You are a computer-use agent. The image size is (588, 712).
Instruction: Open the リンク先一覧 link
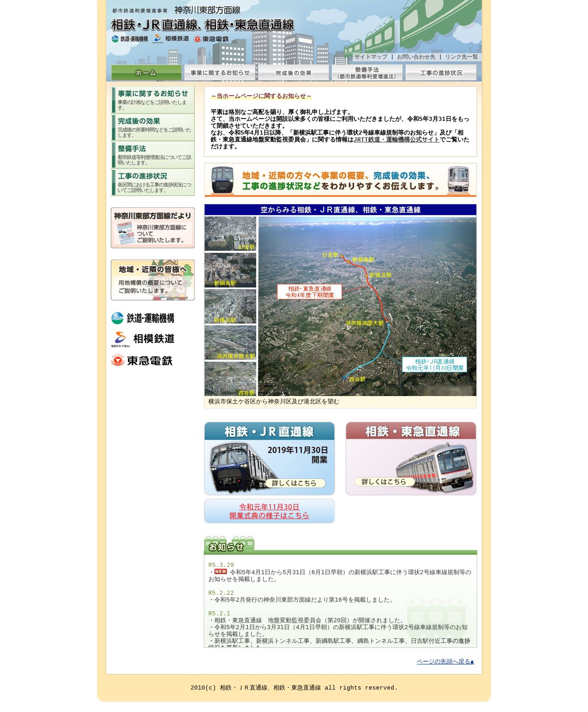tap(461, 57)
